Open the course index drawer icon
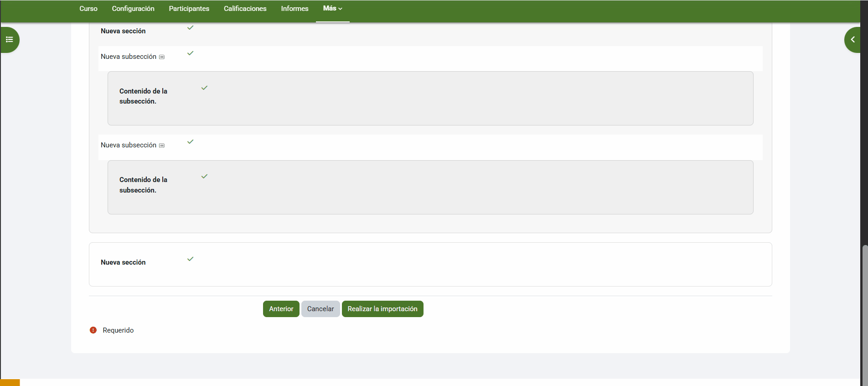Screen dimensions: 868x386 [10, 40]
